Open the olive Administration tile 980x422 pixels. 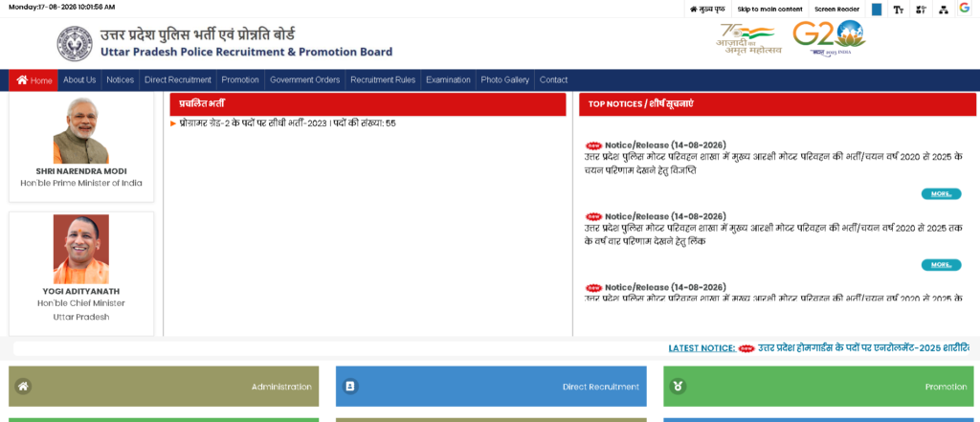click(164, 387)
